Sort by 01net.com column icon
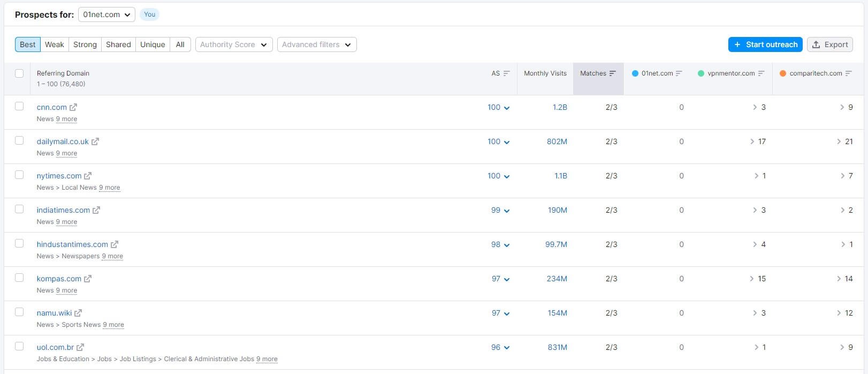 679,73
